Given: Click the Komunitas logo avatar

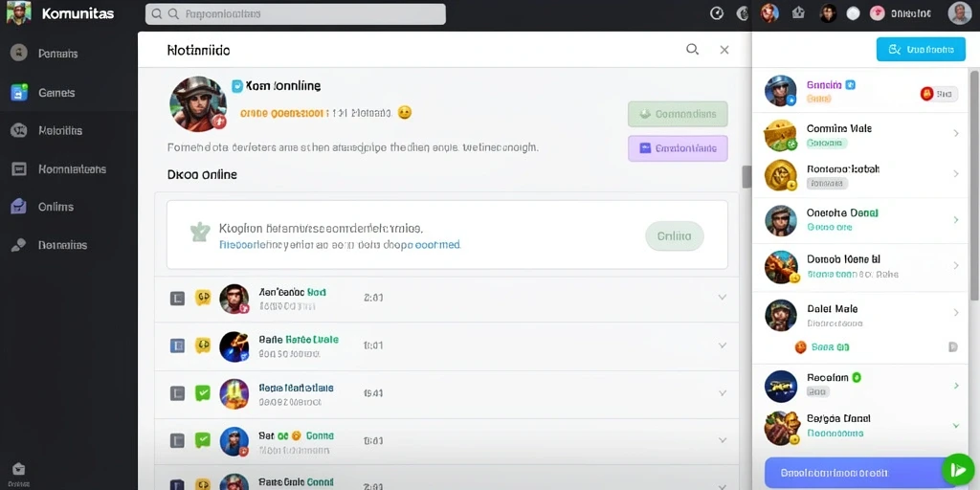Looking at the screenshot, I should click(x=18, y=13).
